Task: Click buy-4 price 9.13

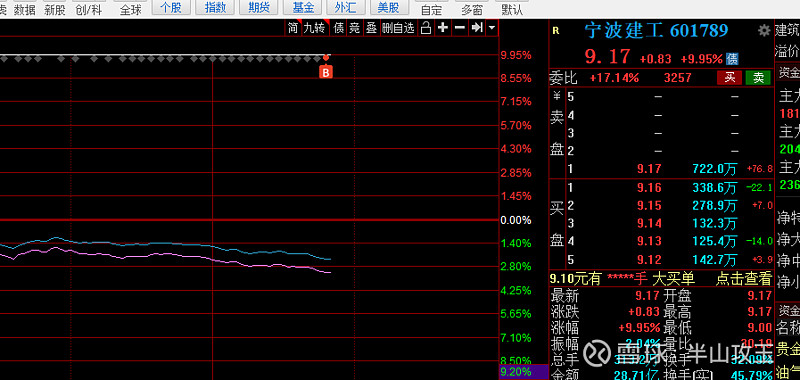Action: point(649,241)
